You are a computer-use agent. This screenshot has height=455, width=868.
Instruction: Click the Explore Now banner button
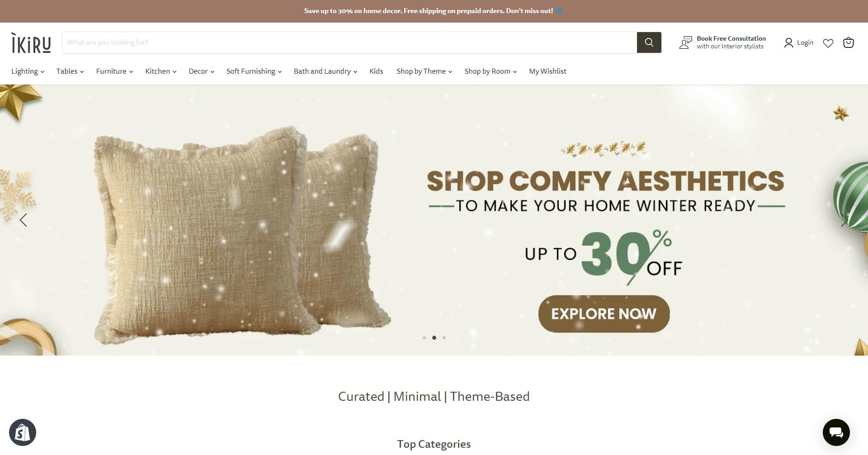coord(604,314)
